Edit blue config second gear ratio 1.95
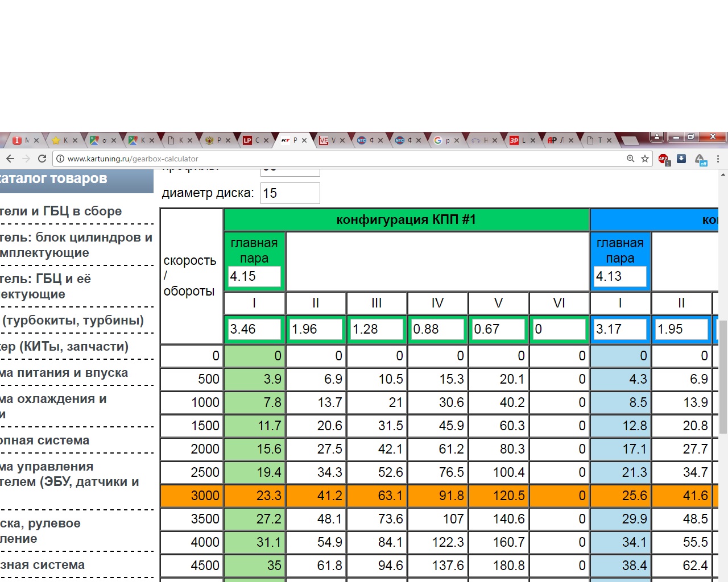Screen dimensions: 728x582 click(x=681, y=329)
